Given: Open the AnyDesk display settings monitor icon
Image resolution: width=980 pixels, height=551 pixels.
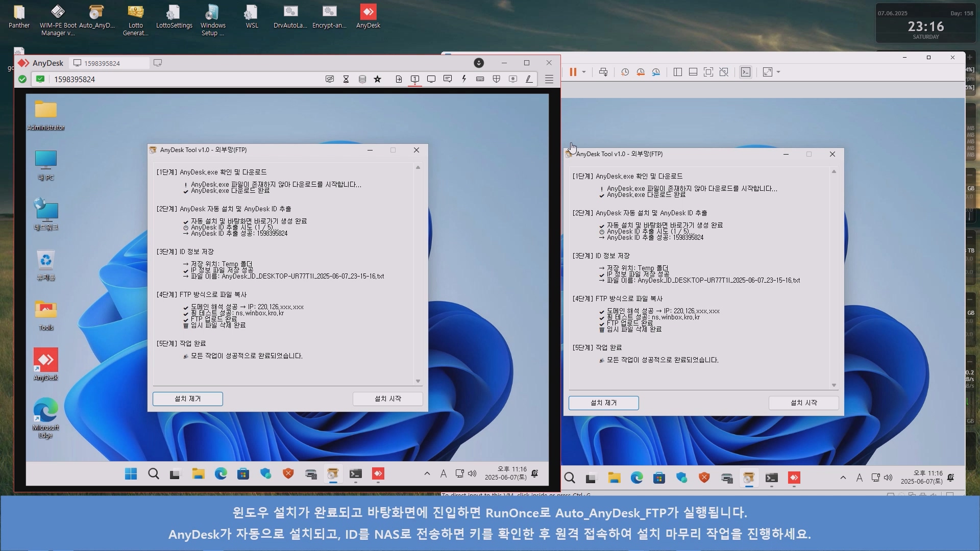Looking at the screenshot, I should tap(431, 79).
